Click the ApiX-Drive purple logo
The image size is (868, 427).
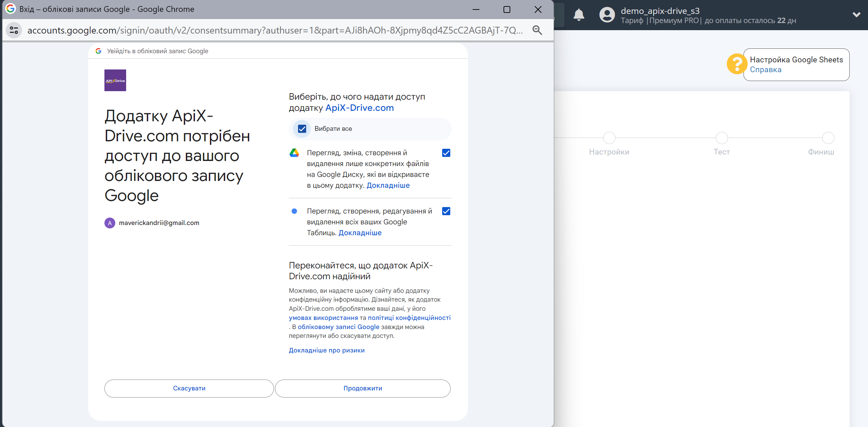click(x=115, y=80)
